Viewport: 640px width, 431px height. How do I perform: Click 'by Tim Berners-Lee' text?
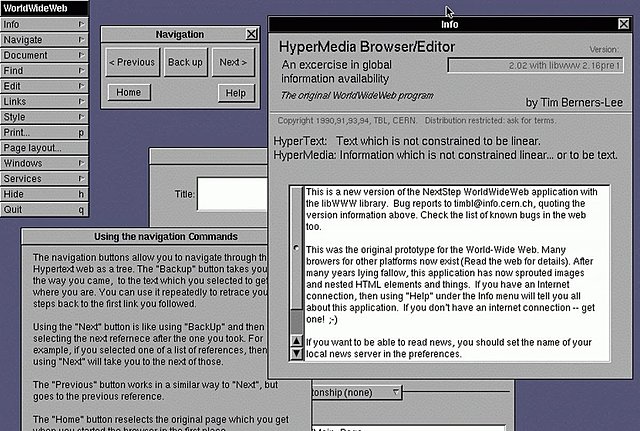pos(574,102)
